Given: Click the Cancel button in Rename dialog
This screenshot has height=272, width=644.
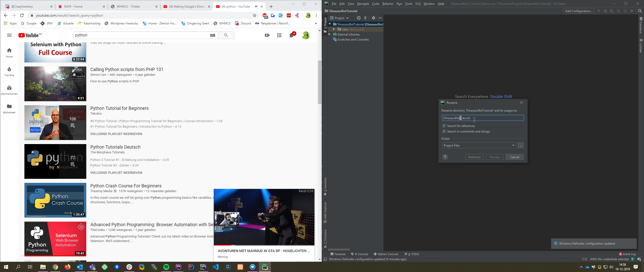Looking at the screenshot, I should pos(514,157).
